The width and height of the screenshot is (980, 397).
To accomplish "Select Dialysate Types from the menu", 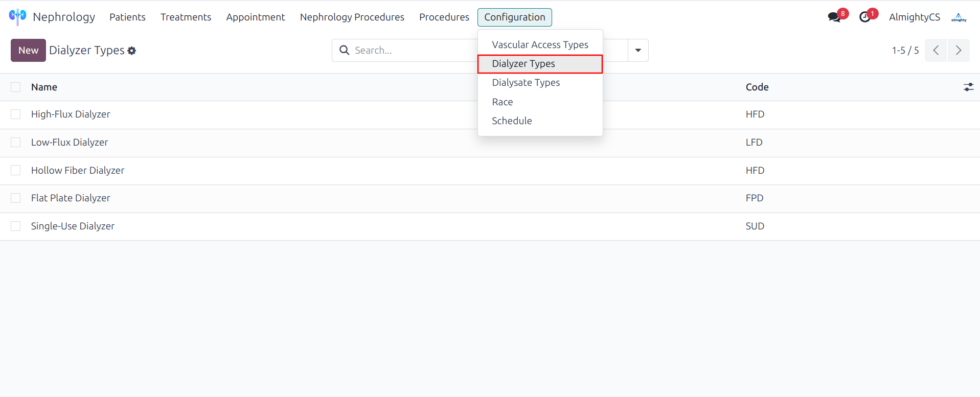I will [526, 83].
